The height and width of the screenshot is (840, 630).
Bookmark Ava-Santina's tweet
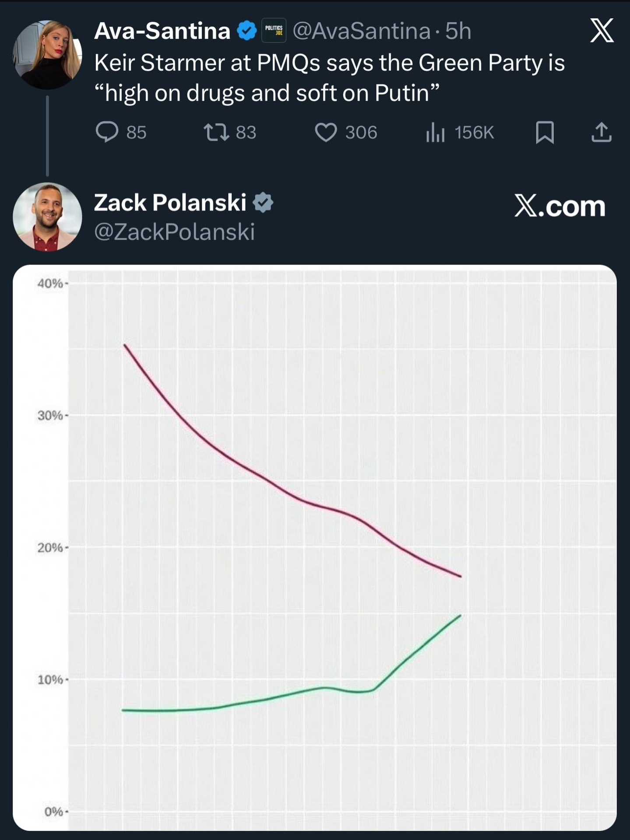point(545,132)
